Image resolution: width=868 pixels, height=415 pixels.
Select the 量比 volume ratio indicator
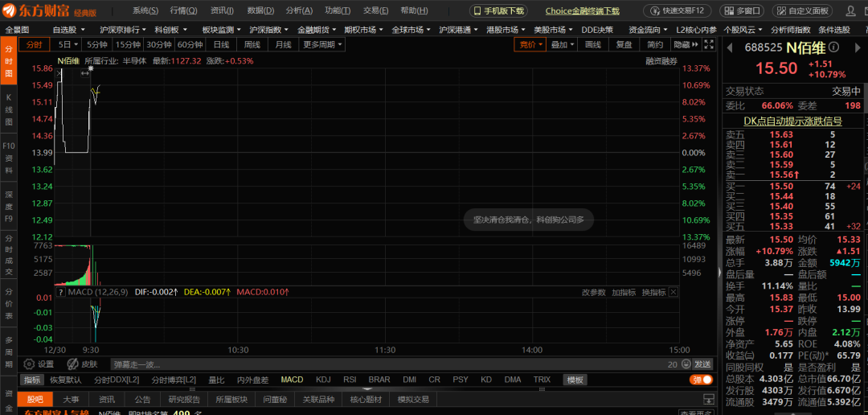coord(216,380)
